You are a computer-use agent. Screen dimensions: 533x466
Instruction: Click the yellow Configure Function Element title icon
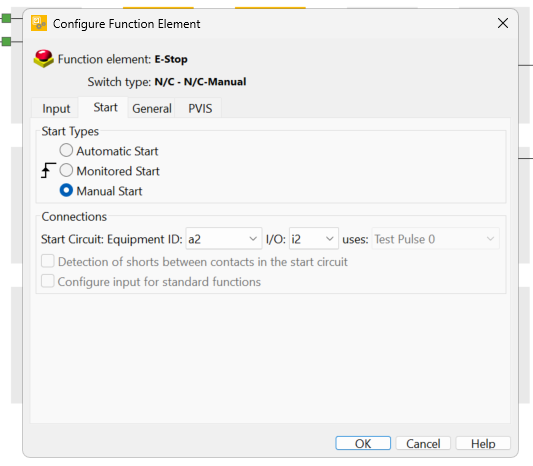click(39, 23)
